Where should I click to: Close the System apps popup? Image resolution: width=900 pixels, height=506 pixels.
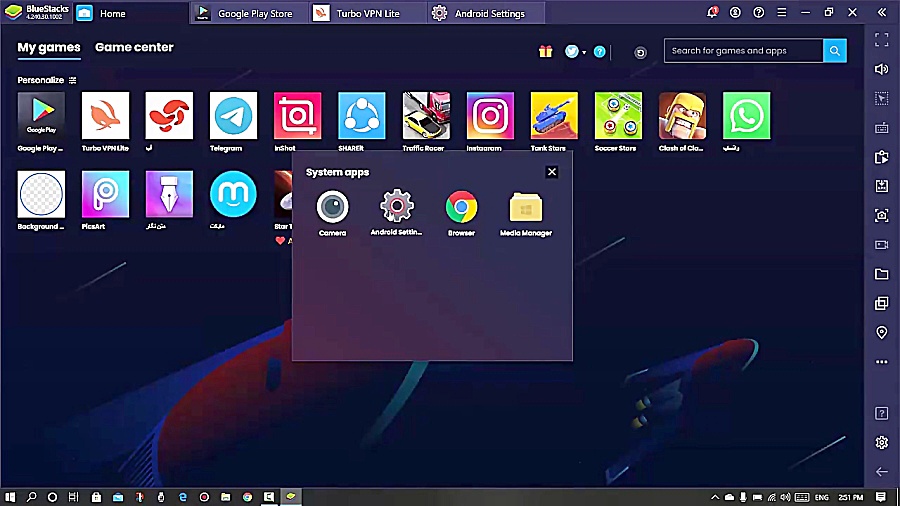[x=552, y=172]
